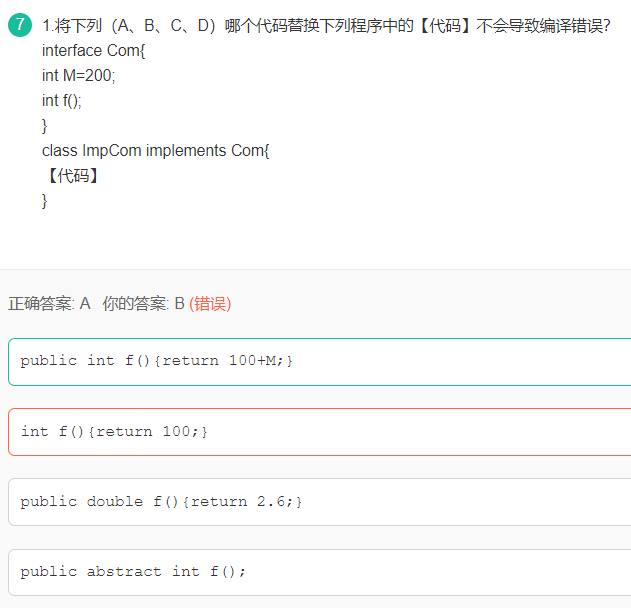631x608 pixels.
Task: Click '100+M' expression in first option
Action: [252, 361]
